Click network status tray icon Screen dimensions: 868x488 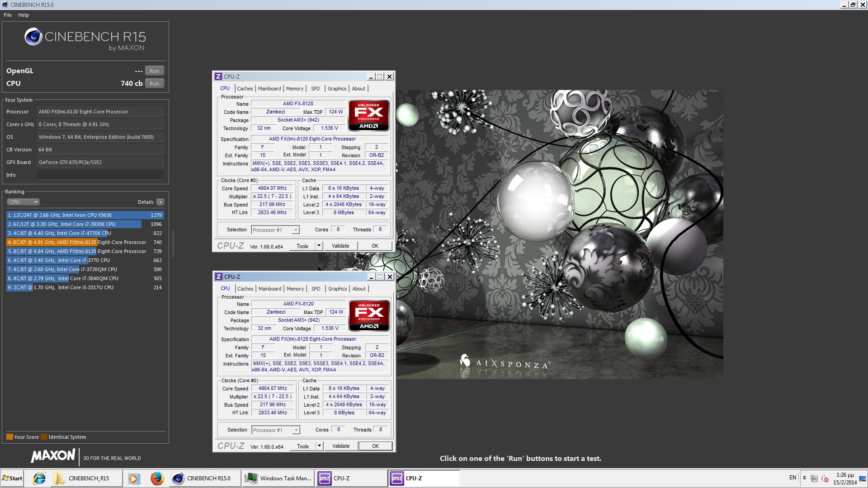pyautogui.click(x=814, y=479)
